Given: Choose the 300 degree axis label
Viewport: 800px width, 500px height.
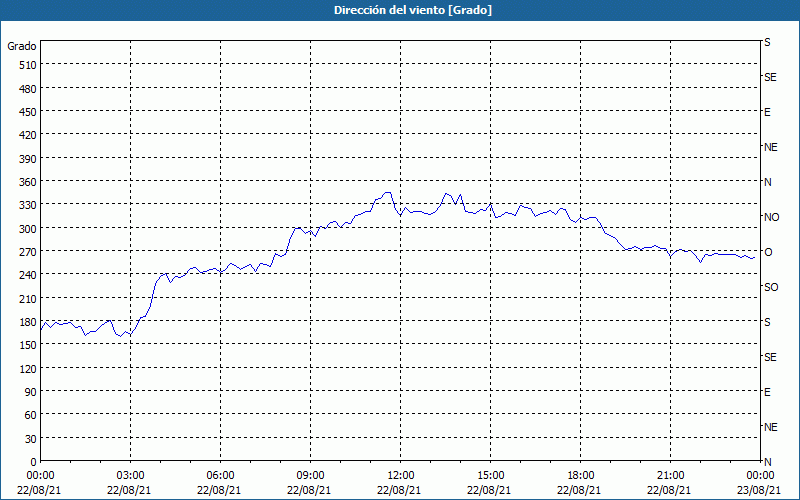Looking at the screenshot, I should [x=28, y=229].
